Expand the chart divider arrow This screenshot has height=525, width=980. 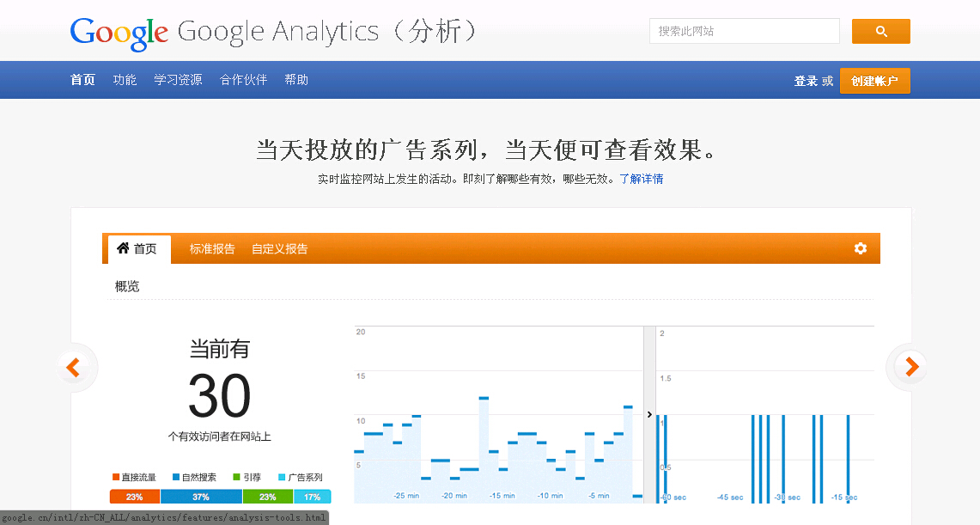point(650,414)
